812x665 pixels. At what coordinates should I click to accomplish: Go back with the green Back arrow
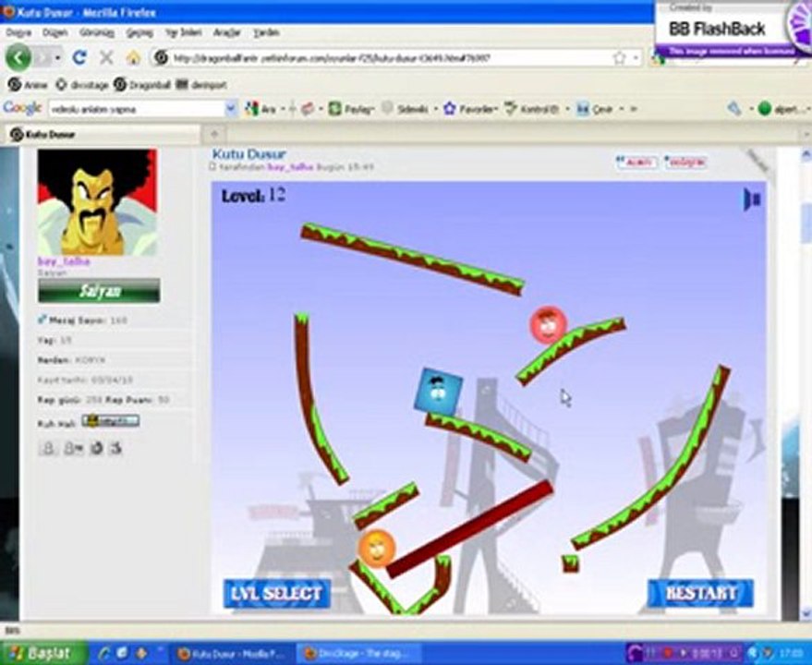tap(18, 57)
